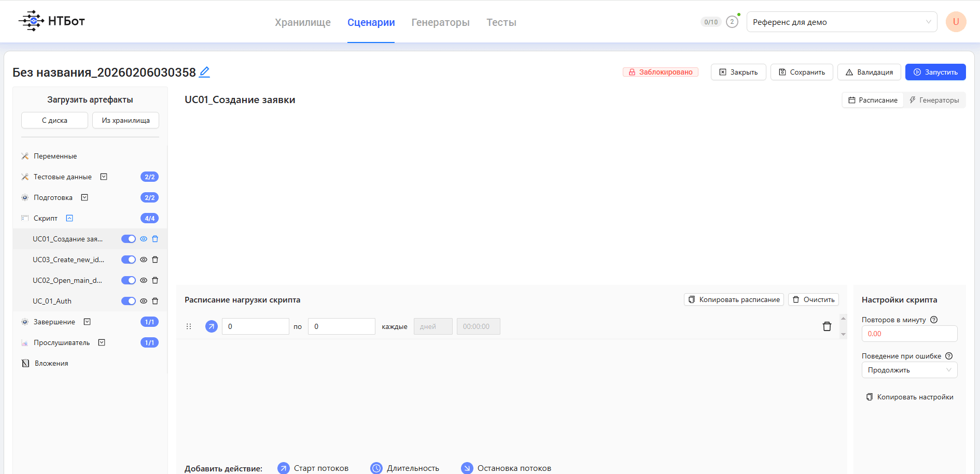Click the Закрыть button
Screen dimensions: 980x474
(738, 72)
